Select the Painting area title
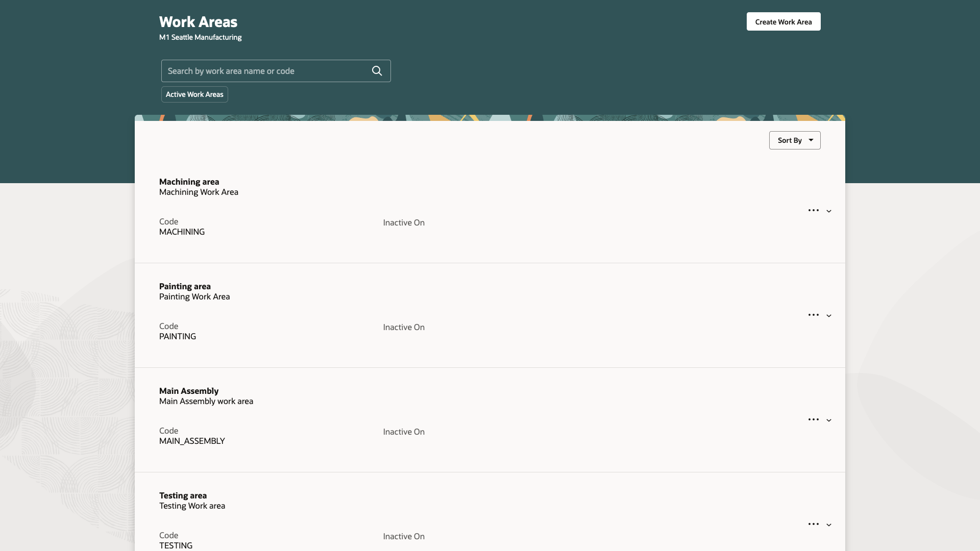Screen dimensions: 980x551 [x=185, y=286]
